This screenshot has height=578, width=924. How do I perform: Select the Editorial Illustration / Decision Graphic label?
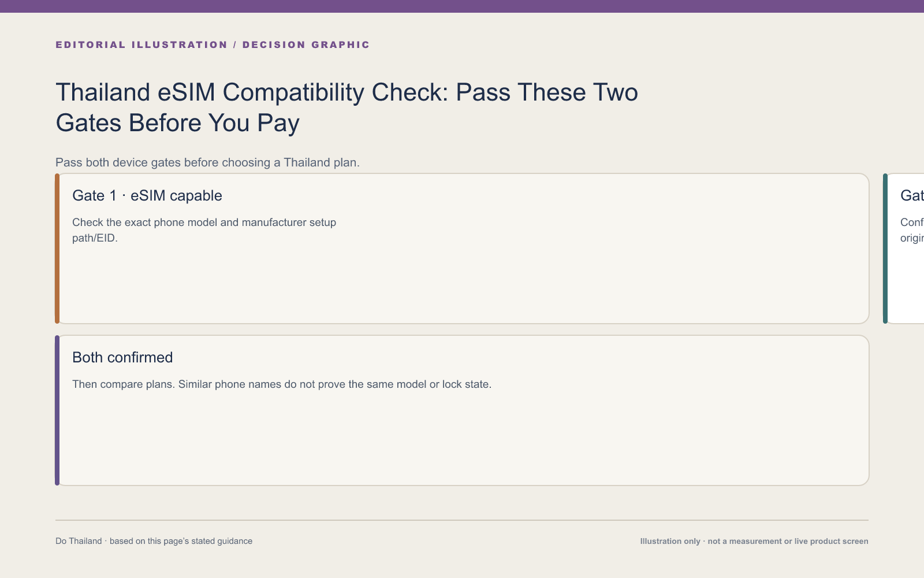(x=213, y=45)
